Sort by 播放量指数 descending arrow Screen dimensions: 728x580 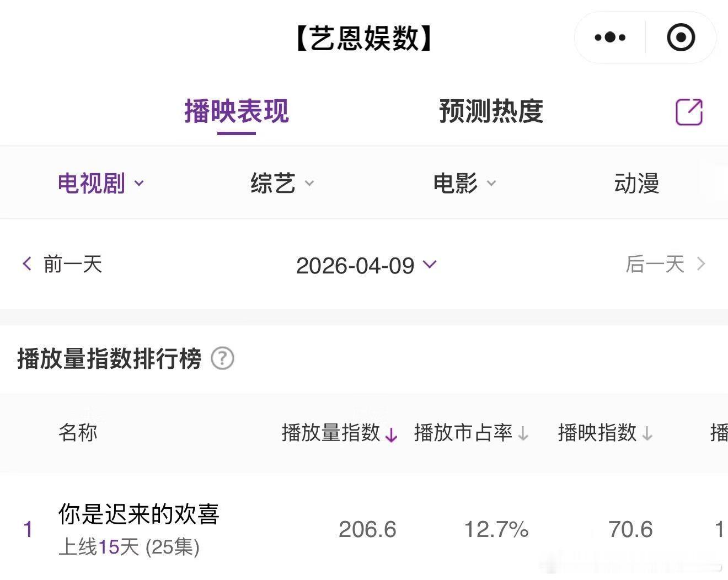tap(391, 435)
